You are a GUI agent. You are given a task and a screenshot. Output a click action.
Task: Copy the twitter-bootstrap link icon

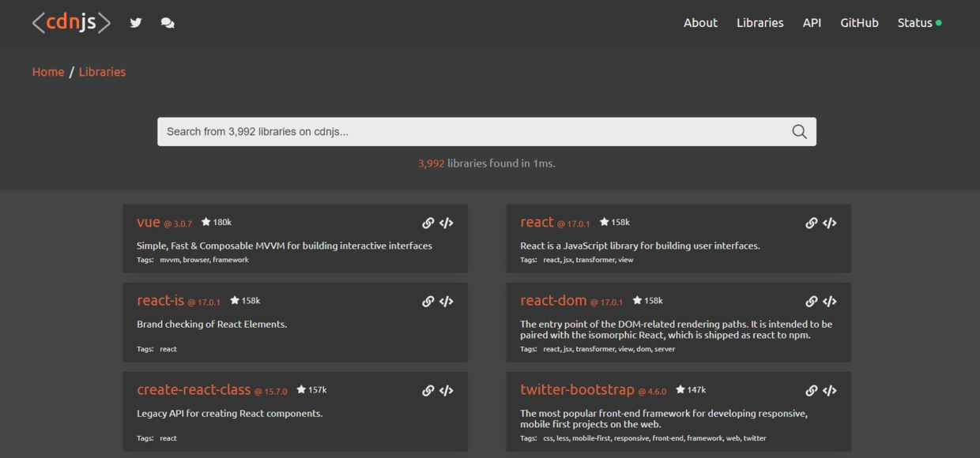click(812, 391)
